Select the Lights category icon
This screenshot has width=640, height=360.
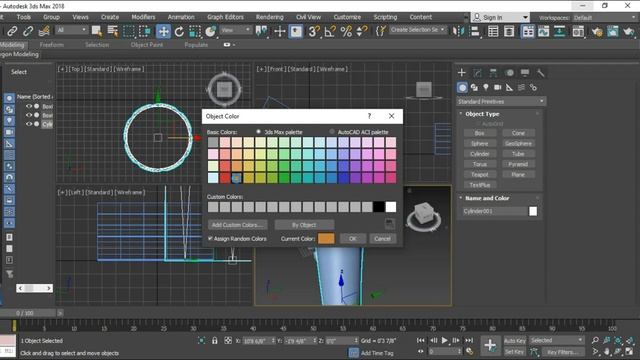coord(486,87)
